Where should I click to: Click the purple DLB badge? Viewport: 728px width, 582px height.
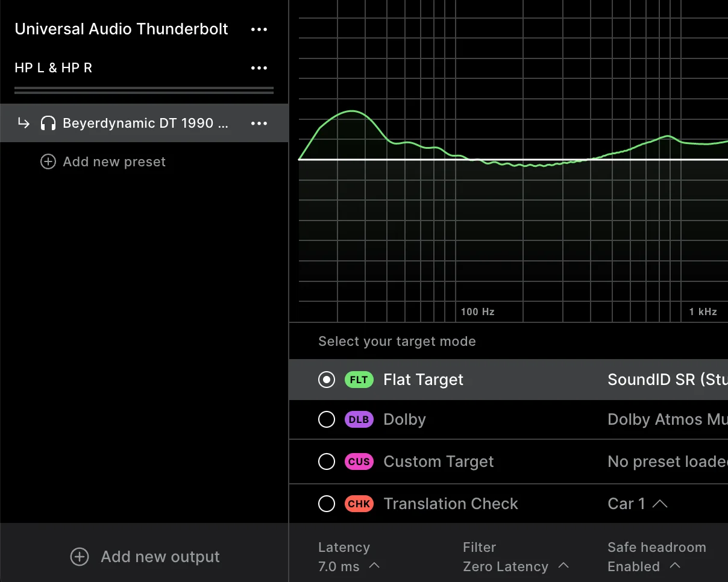[x=359, y=419]
